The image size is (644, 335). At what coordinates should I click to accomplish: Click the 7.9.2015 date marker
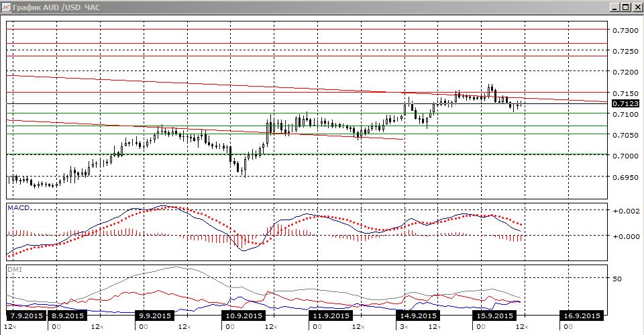coord(27,316)
